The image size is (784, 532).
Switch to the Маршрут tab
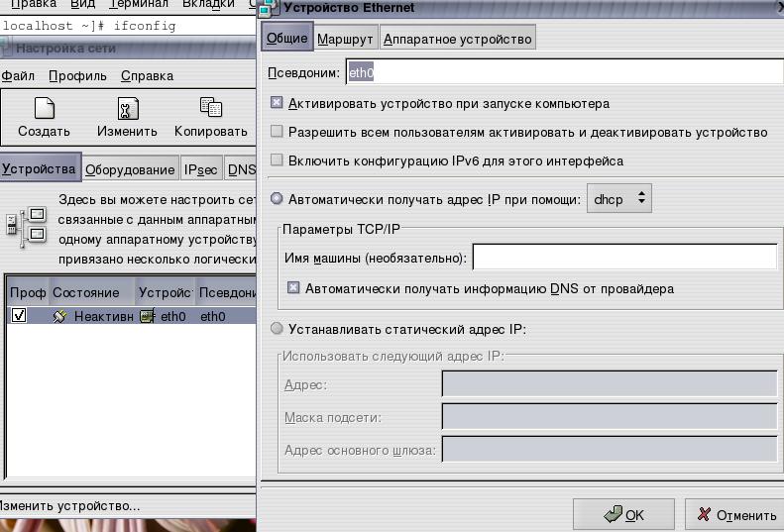click(345, 40)
